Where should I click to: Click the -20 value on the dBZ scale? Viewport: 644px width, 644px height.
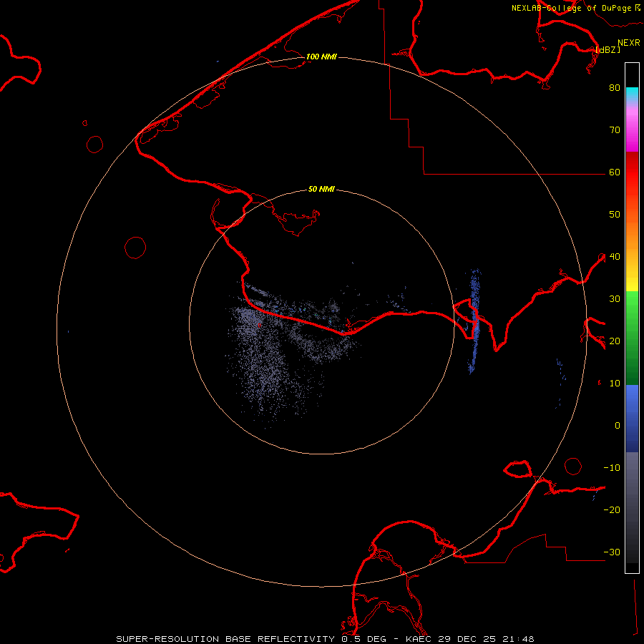pyautogui.click(x=612, y=509)
